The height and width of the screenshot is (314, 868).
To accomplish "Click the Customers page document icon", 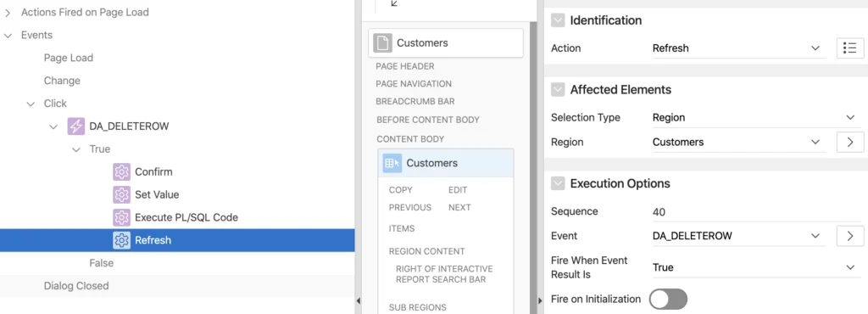I will 382,43.
